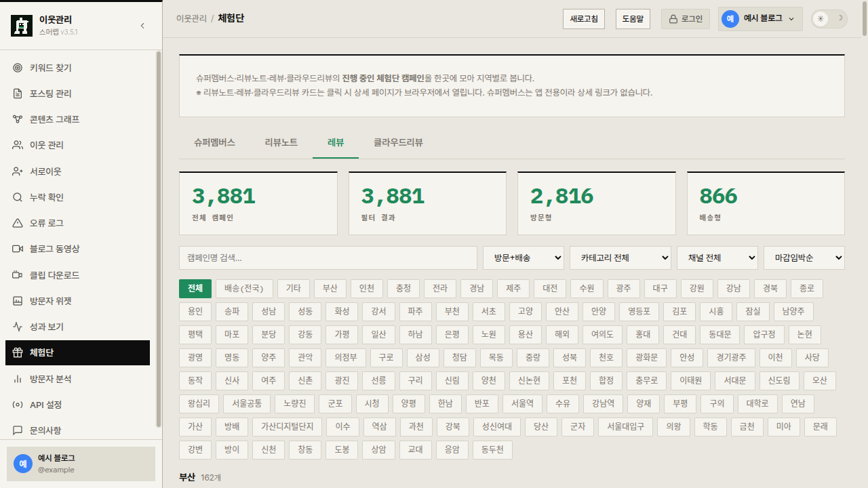Click the 배송형 866 stat card
Image resolution: width=868 pixels, height=488 pixels.
(766, 203)
